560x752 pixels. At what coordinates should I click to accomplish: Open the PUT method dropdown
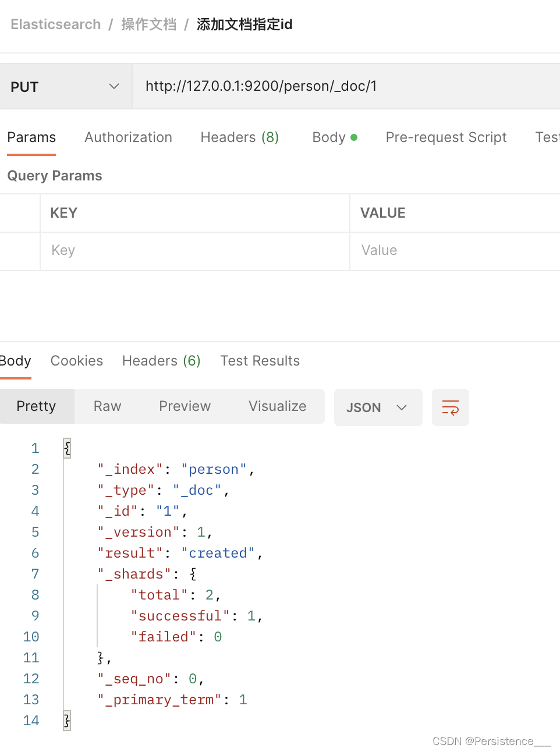tap(66, 87)
